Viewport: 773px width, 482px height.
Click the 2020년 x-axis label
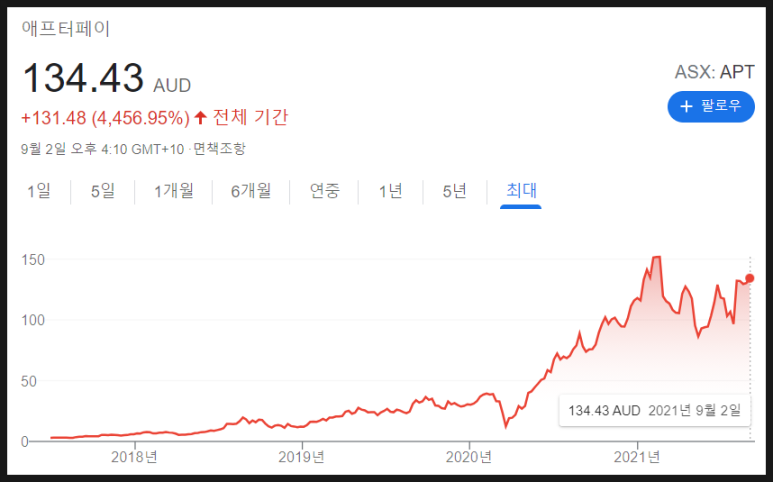pyautogui.click(x=469, y=457)
